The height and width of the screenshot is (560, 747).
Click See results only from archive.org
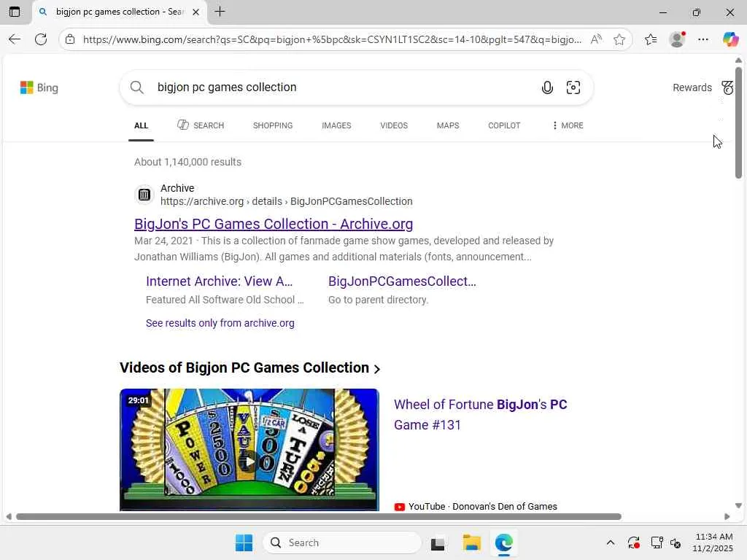pos(220,323)
